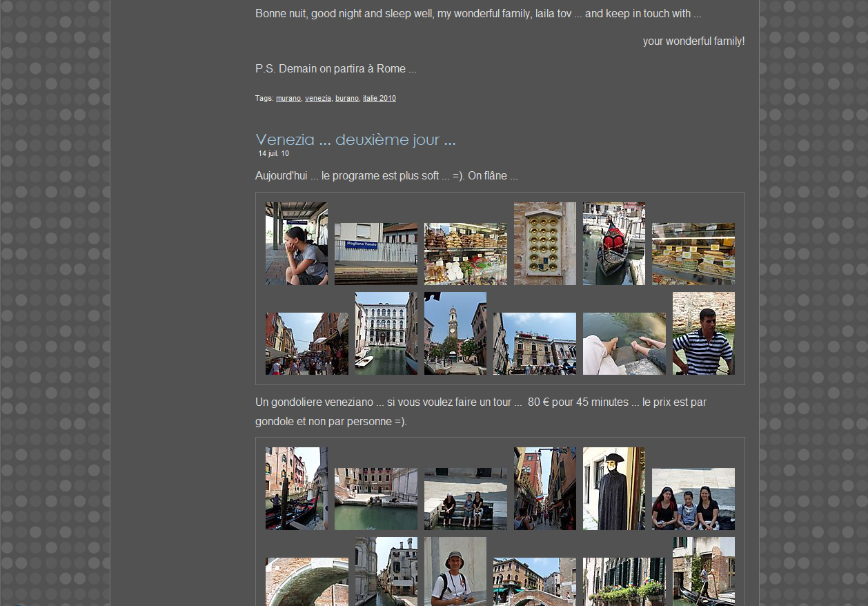This screenshot has height=606, width=868.
Task: View the feet dangling over canal photo
Action: [624, 344]
